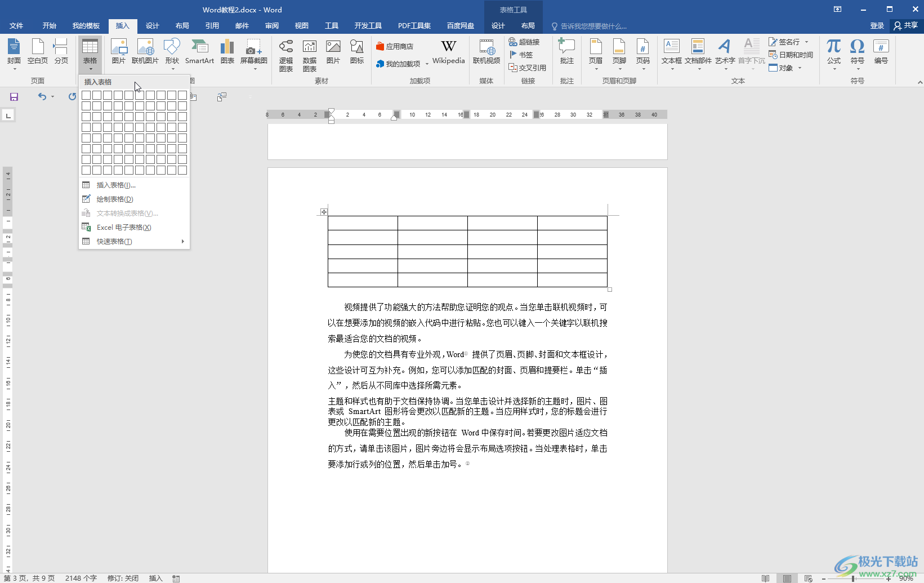Open the Wikipedia add-in
This screenshot has height=583, width=924.
point(449,52)
